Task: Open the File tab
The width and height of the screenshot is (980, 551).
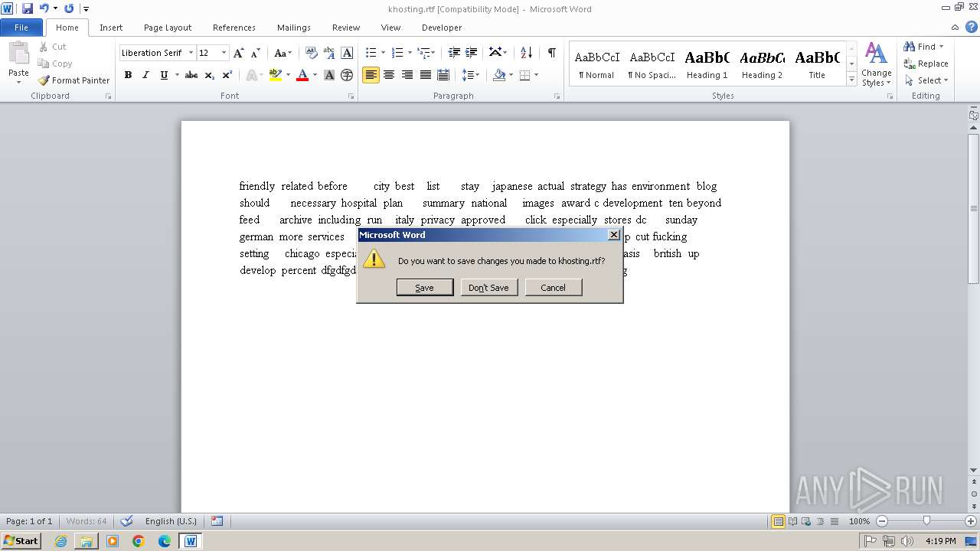Action: coord(21,28)
